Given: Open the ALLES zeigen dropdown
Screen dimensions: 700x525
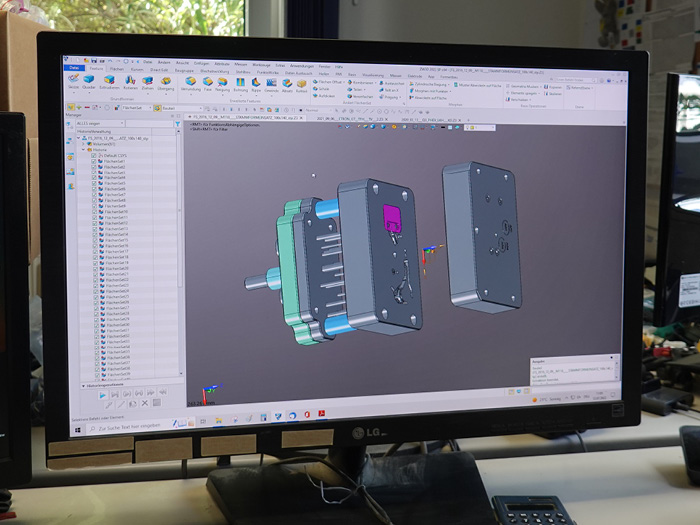Looking at the screenshot, I should click(100, 123).
